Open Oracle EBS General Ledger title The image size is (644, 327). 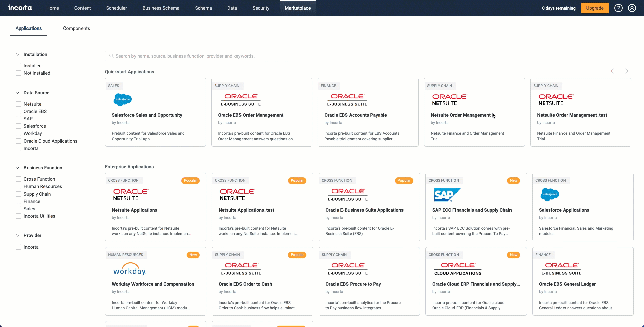pyautogui.click(x=567, y=284)
